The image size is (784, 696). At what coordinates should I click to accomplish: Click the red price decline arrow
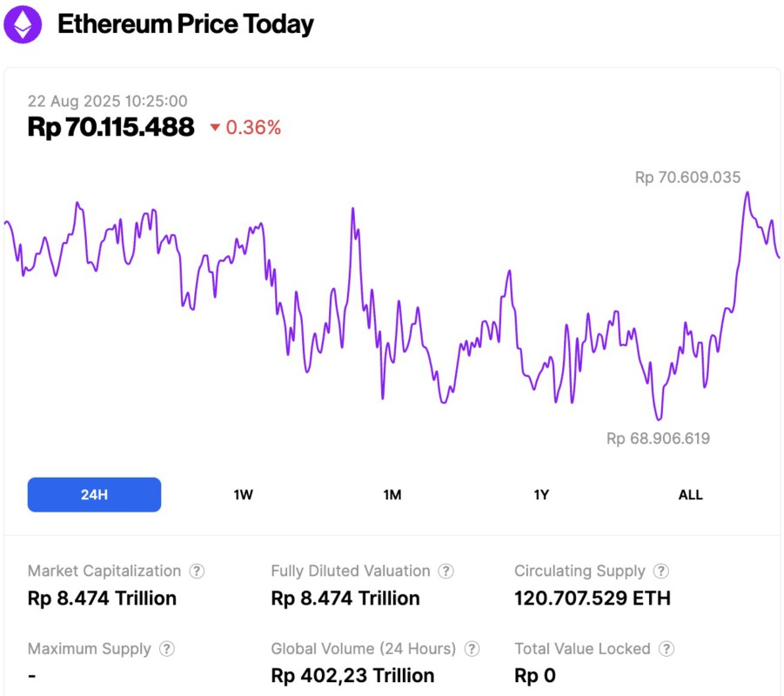point(212,127)
